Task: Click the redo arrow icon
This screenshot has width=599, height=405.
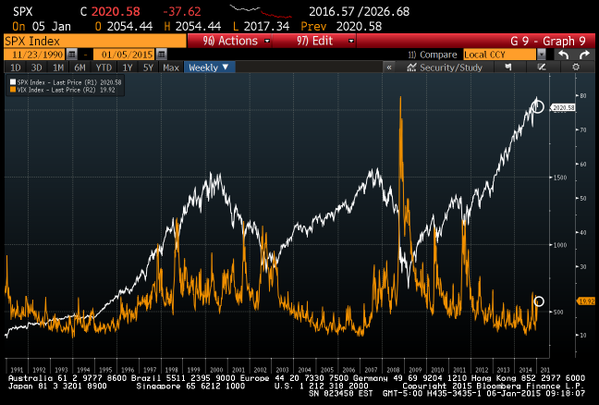Action: click(584, 55)
